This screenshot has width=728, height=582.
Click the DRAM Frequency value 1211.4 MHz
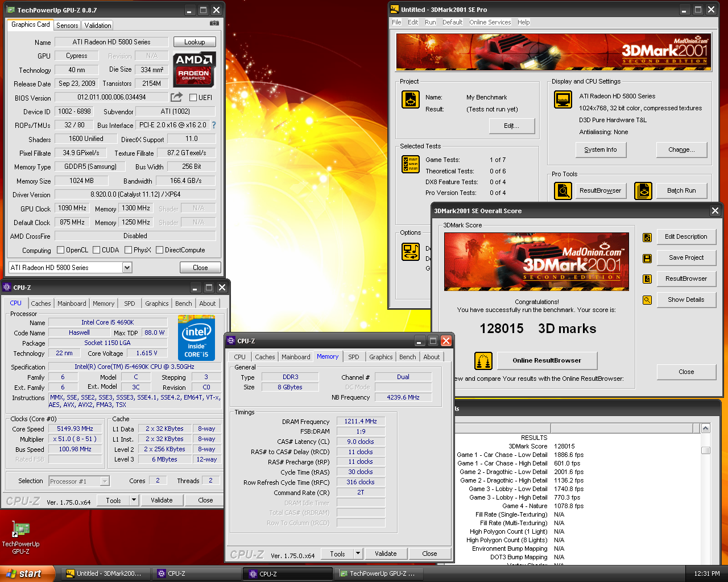pyautogui.click(x=361, y=421)
